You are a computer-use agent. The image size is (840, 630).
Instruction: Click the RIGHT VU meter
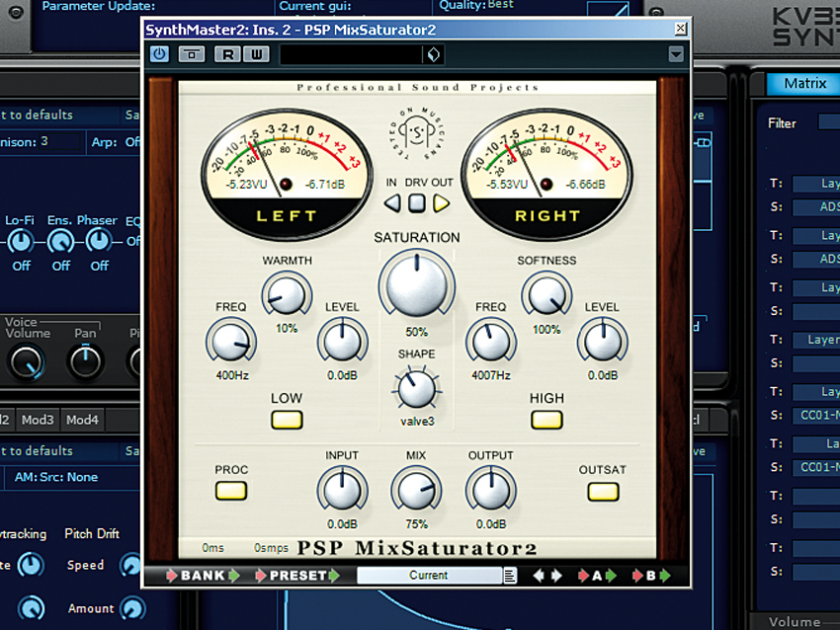(546, 174)
